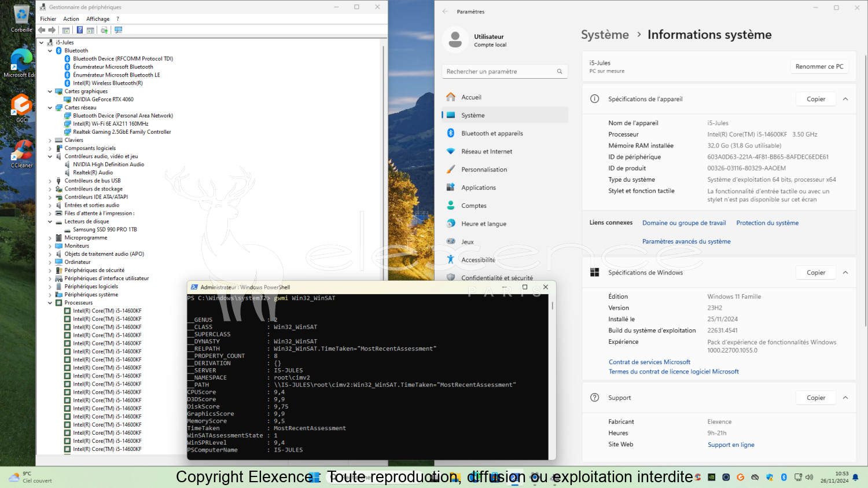Viewport: 868px width, 488px height.
Task: Click the Bluetooth icon in system tray
Action: click(784, 477)
